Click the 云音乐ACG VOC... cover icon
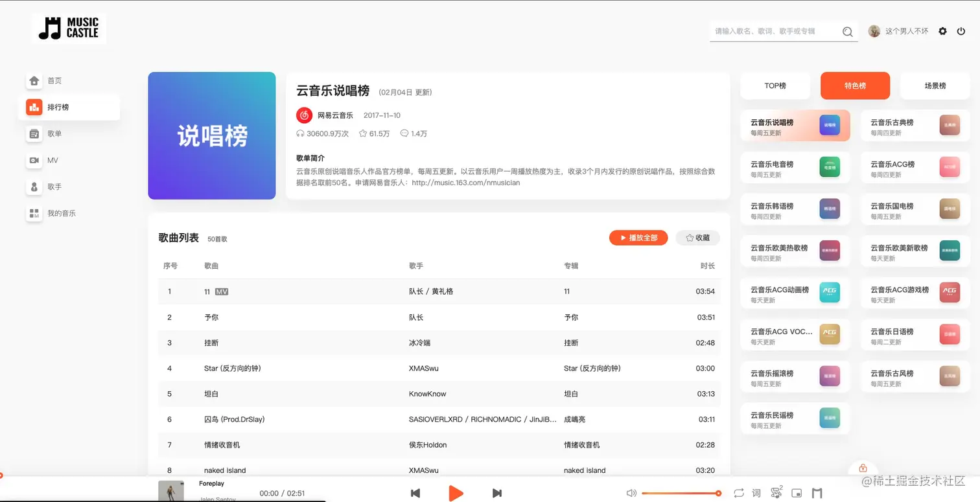The height and width of the screenshot is (502, 980). click(x=830, y=334)
